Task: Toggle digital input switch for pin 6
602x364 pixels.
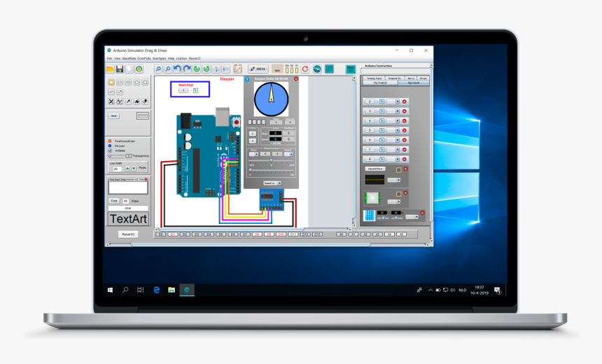Action: [382, 140]
